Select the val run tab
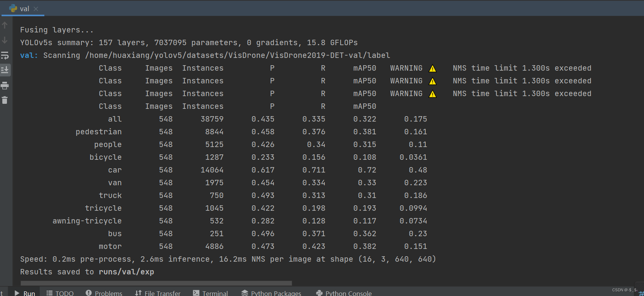644x296 pixels. 23,8
